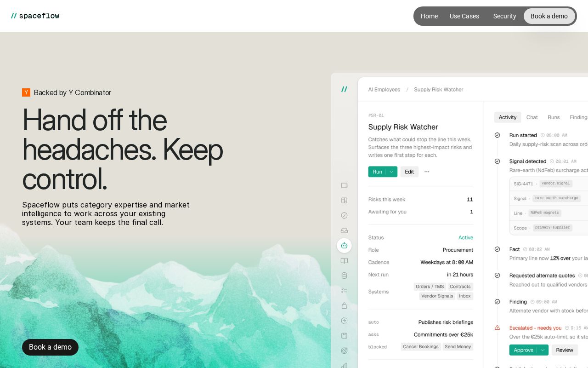Switch to the Runs tab

click(x=554, y=117)
